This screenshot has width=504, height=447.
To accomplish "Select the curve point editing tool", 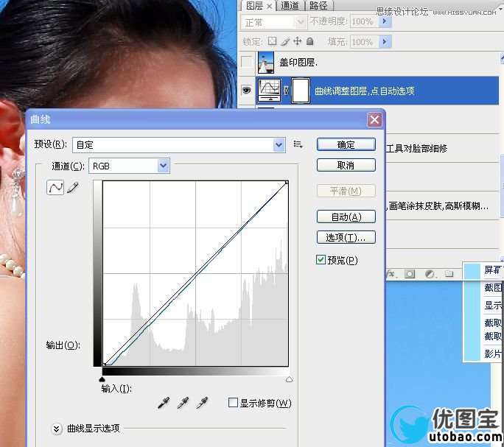I will click(55, 187).
